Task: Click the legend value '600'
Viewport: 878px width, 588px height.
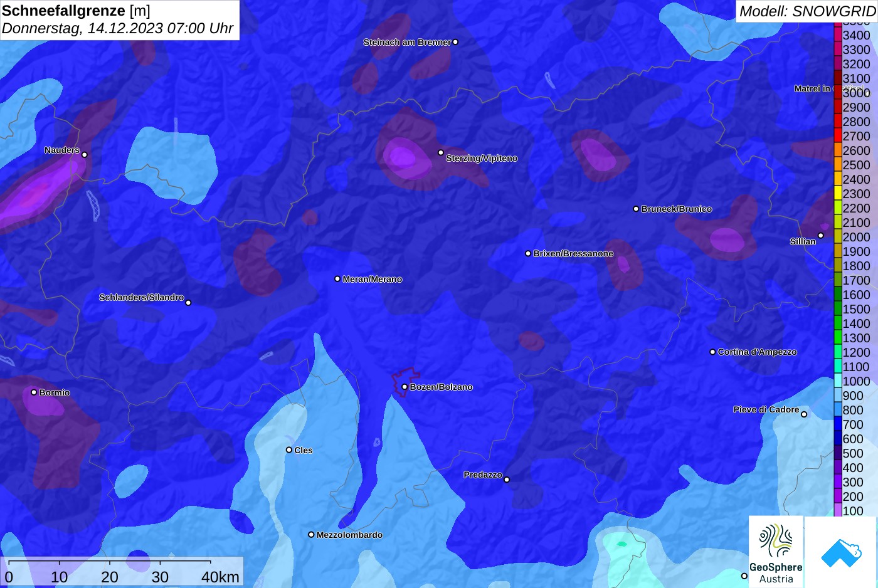Action: (x=853, y=439)
